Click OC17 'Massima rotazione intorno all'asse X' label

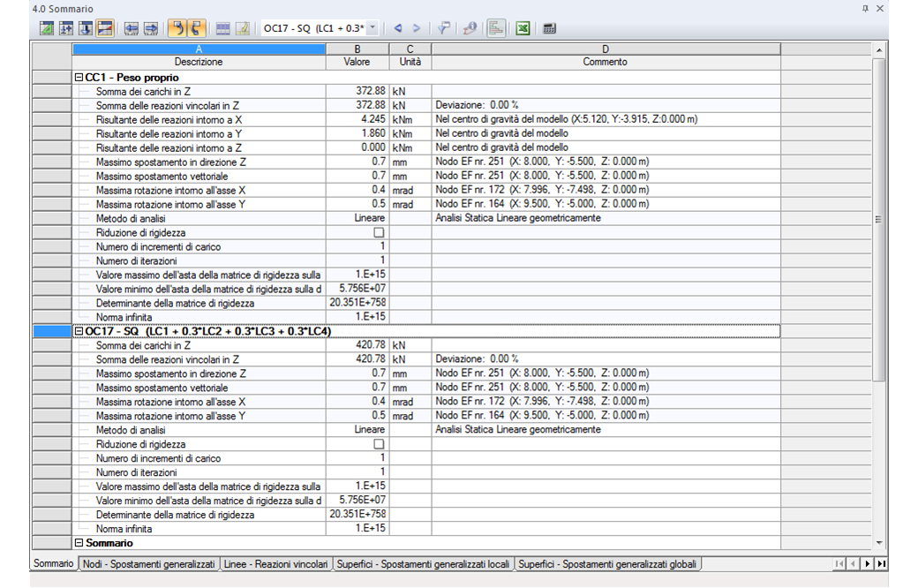click(171, 402)
